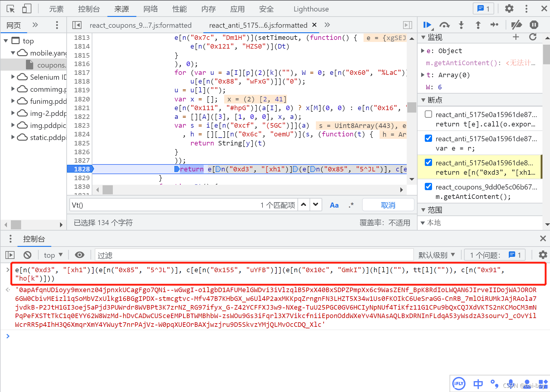
Task: Show more editor tabs chevron
Action: click(x=327, y=25)
